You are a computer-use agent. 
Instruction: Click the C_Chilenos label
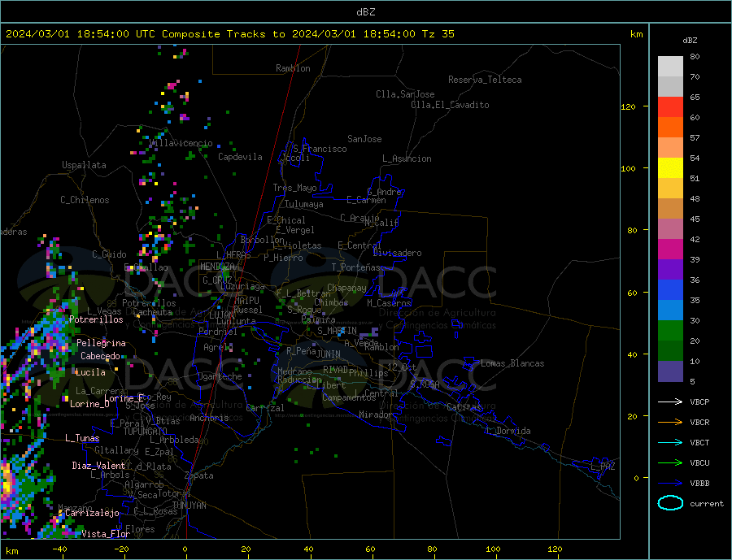pyautogui.click(x=85, y=200)
